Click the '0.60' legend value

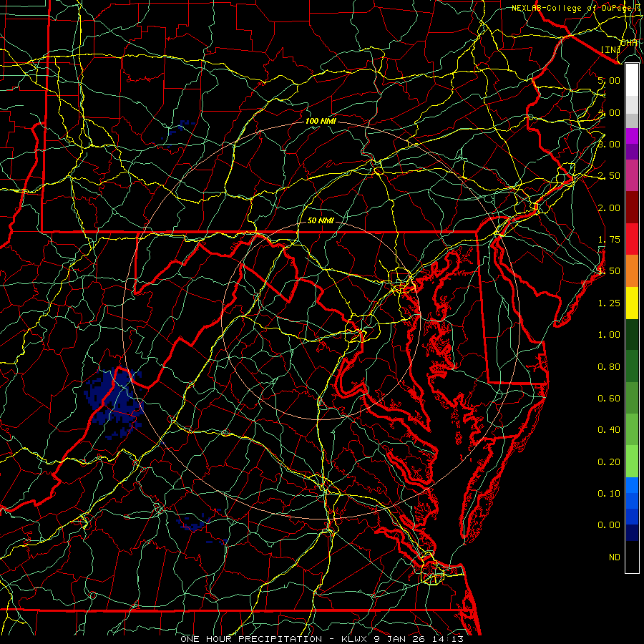pyautogui.click(x=609, y=399)
